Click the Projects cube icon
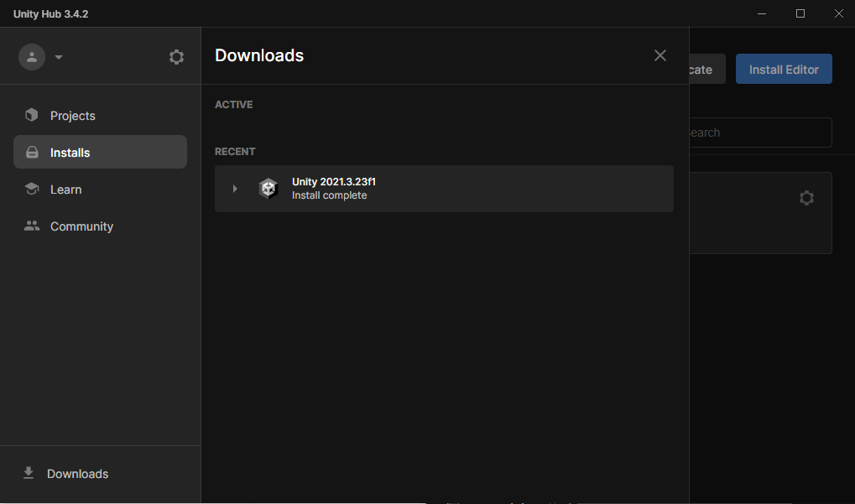855x504 pixels. click(x=32, y=115)
